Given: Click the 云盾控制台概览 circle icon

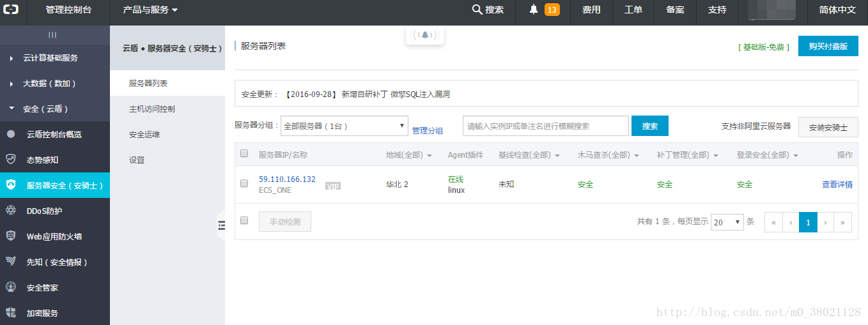Looking at the screenshot, I should tap(11, 134).
